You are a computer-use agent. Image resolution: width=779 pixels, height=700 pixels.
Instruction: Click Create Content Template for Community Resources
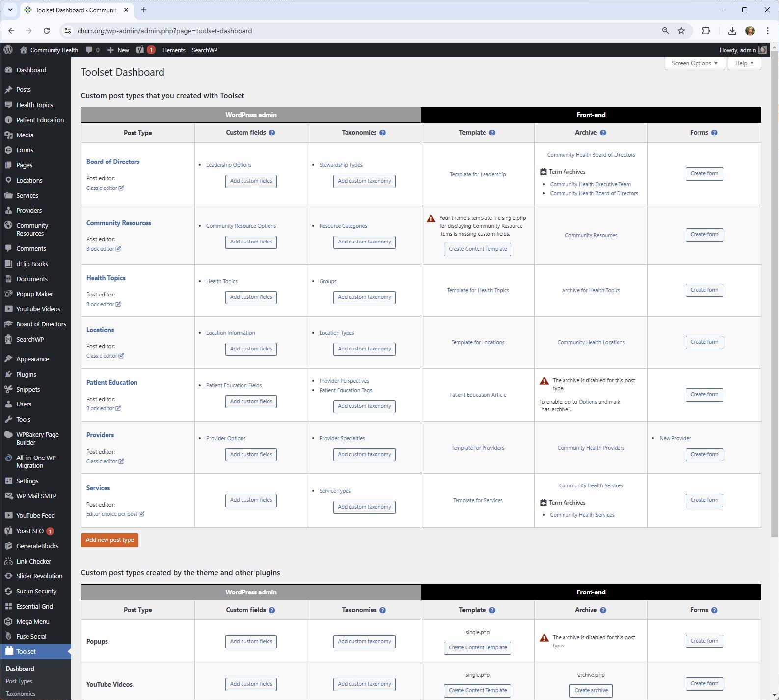[478, 249]
